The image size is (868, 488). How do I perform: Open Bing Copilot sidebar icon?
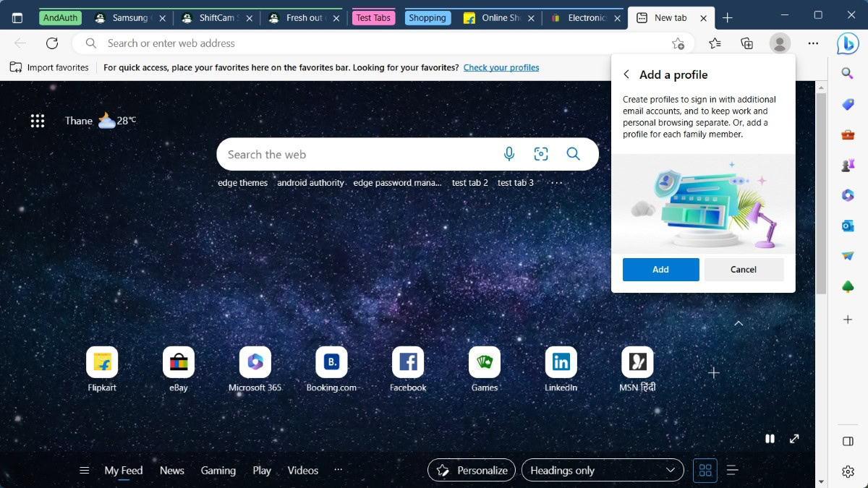pos(848,43)
